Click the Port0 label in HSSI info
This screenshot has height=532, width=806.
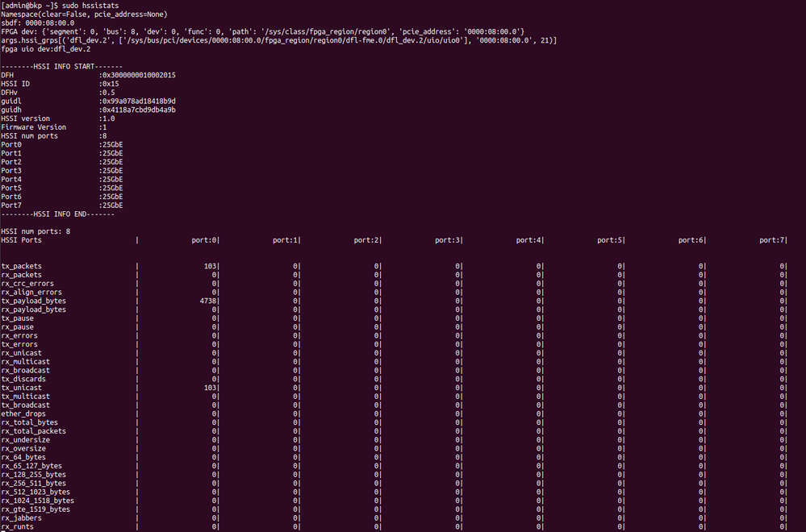11,144
